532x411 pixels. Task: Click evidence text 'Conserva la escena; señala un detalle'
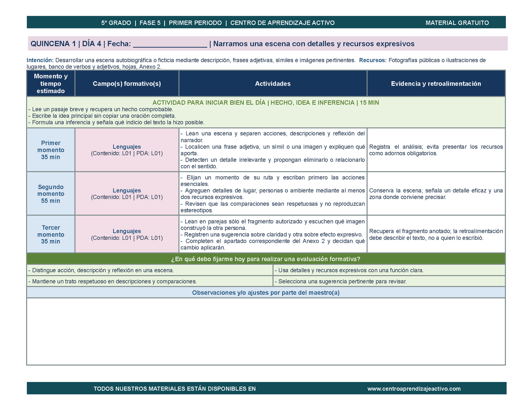436,194
